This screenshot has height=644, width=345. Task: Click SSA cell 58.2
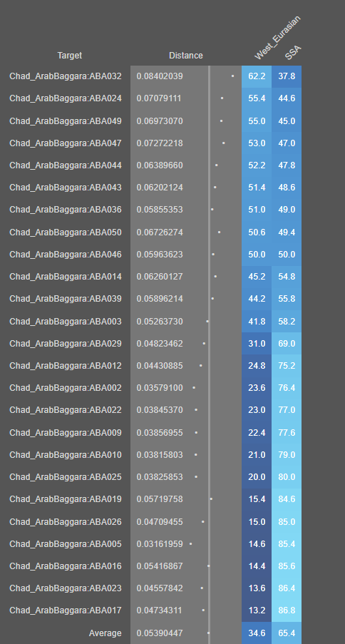[287, 321]
